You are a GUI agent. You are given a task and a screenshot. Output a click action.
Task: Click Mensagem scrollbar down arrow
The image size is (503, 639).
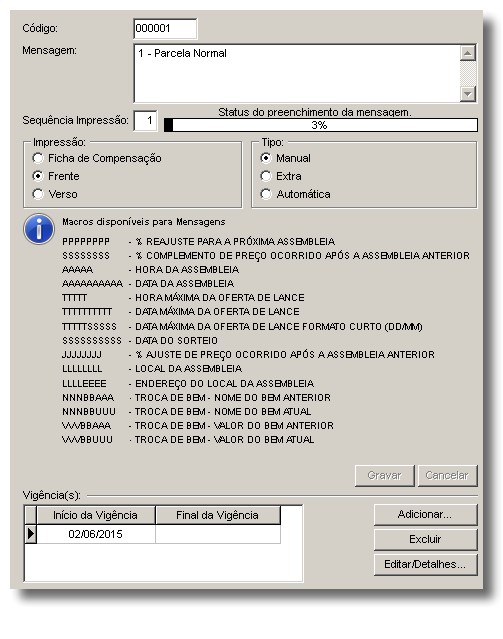point(468,94)
